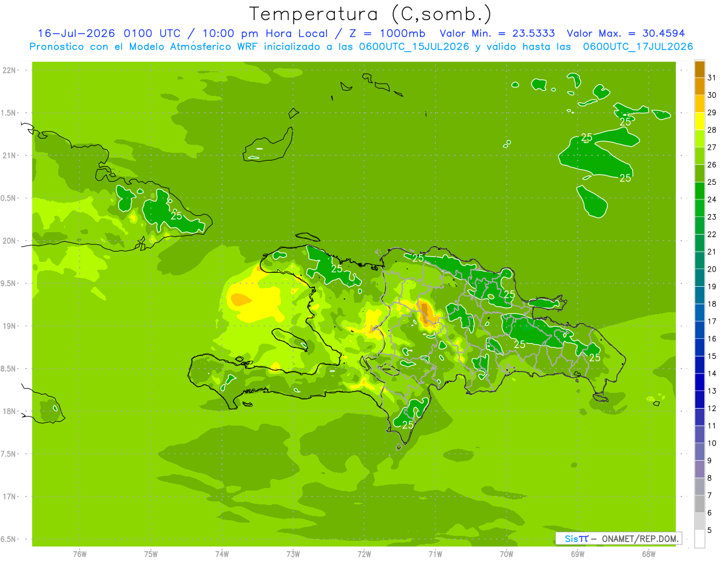Image resolution: width=728 pixels, height=562 pixels.
Task: Click the '10' value on the color legend
Action: point(712,443)
